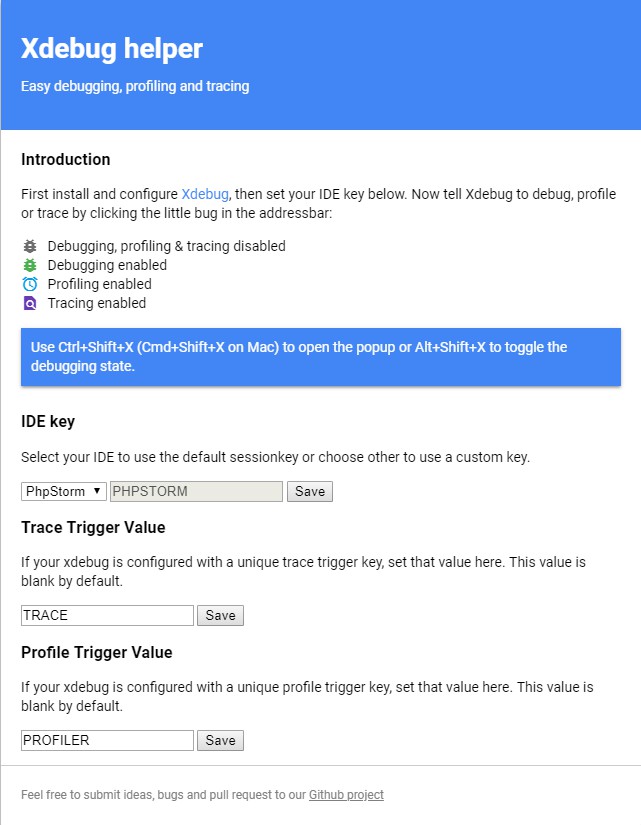Click the TRACE trigger input field

click(106, 615)
